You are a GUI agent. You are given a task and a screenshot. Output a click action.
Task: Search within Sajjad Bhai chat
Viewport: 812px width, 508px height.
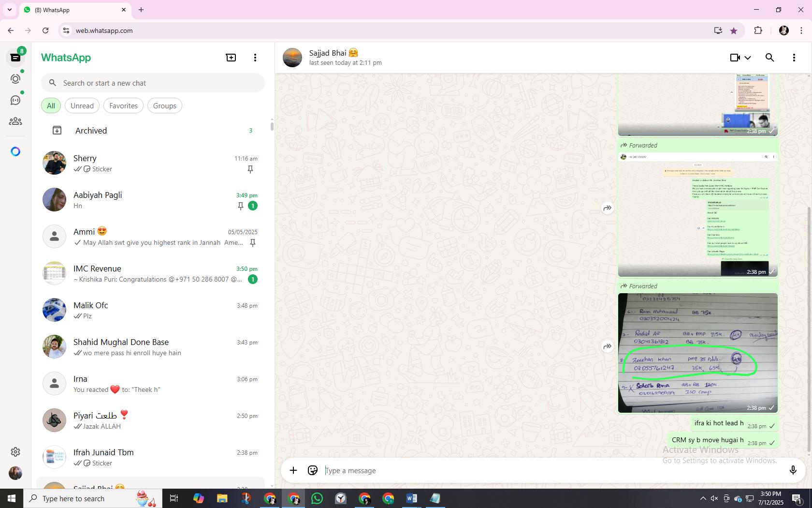[x=770, y=58]
